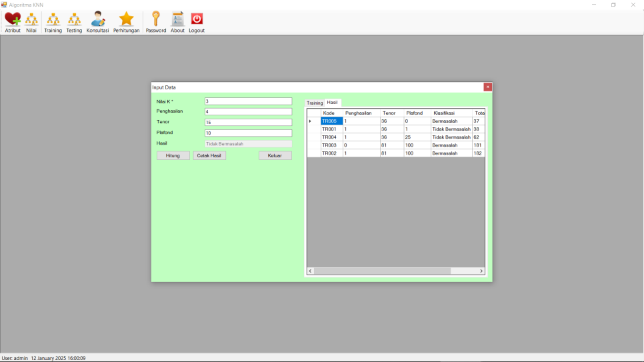Click the red Logout power icon
Image resolution: width=644 pixels, height=362 pixels.
(197, 21)
